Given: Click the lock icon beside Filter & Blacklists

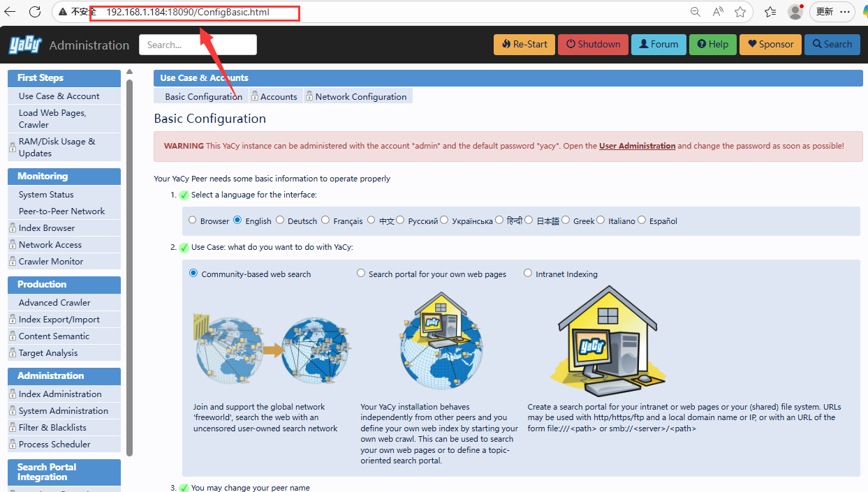Looking at the screenshot, I should click(13, 428).
